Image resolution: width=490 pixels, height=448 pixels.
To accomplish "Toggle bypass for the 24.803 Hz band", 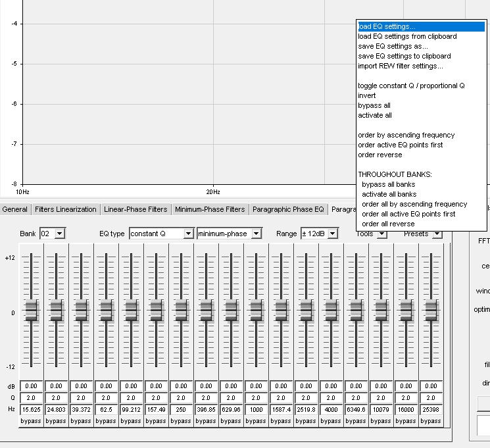I will click(56, 421).
